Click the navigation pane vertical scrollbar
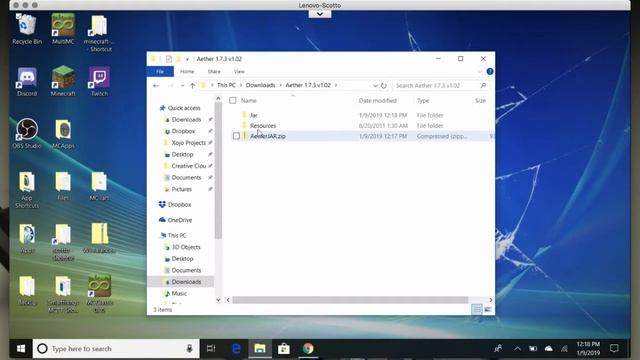Screen dimensions: 640x360 (218, 170)
